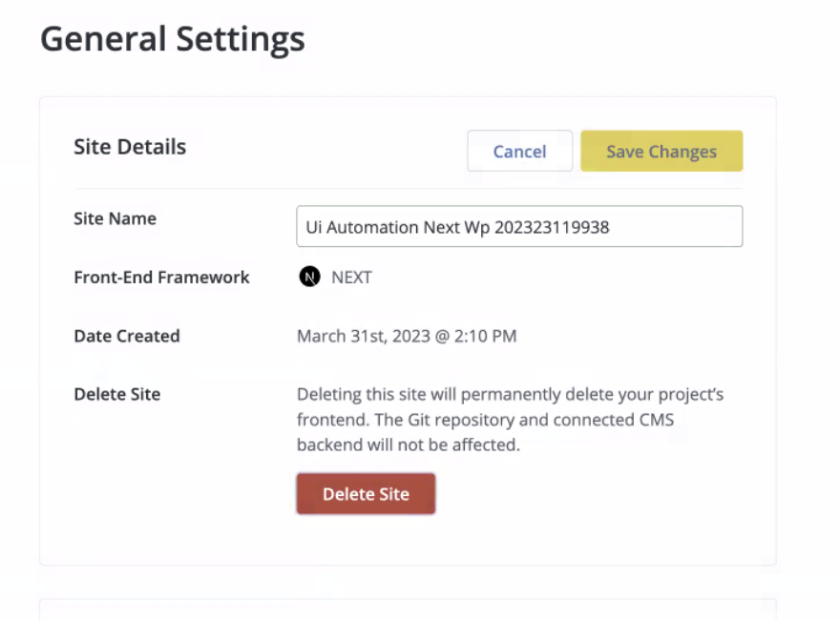The width and height of the screenshot is (840, 620).
Task: Save changes to site details
Action: (x=661, y=152)
